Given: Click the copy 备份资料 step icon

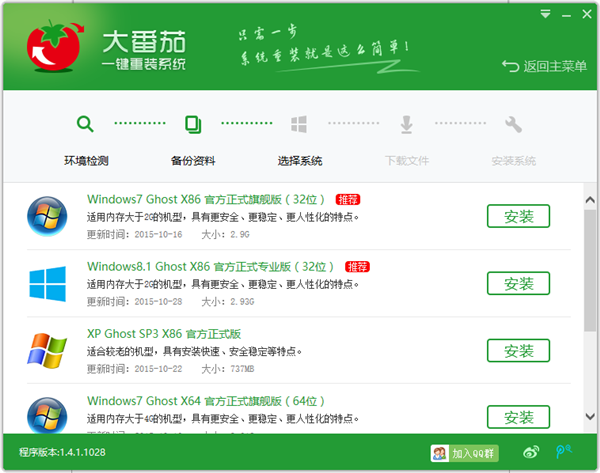Looking at the screenshot, I should click(193, 124).
